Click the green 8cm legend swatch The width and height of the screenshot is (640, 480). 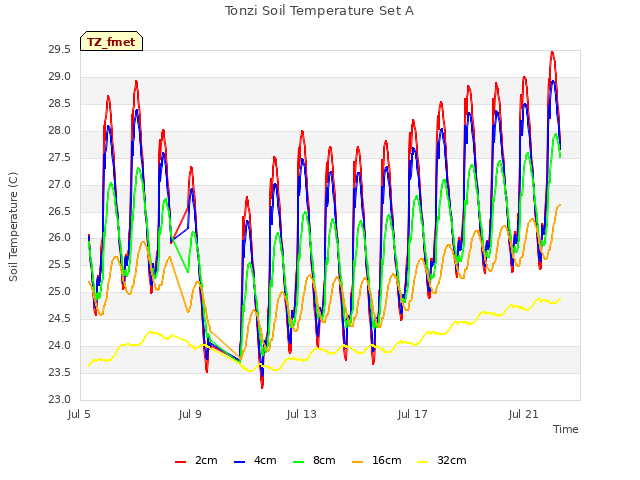tap(299, 462)
